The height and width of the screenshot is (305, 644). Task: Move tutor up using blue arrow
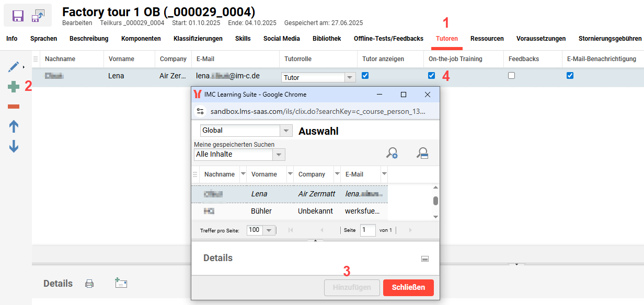click(13, 126)
